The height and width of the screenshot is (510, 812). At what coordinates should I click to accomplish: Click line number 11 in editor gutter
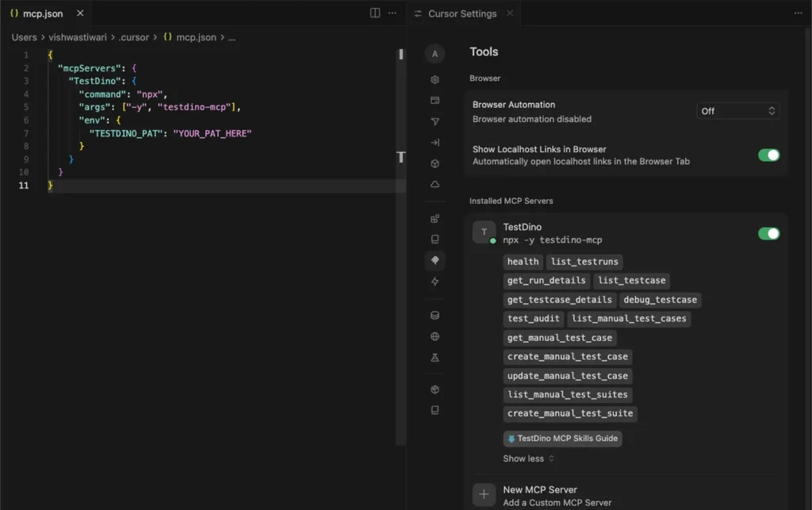coord(24,186)
